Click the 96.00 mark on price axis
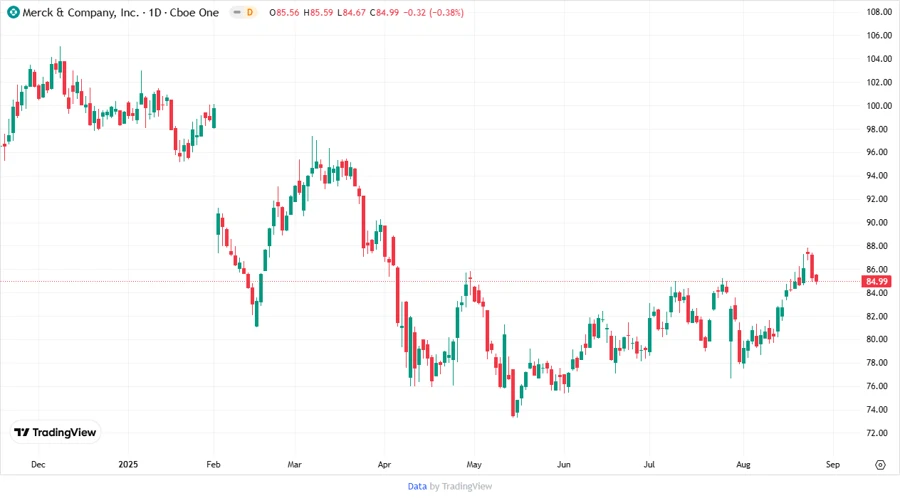The image size is (900, 498). click(879, 152)
